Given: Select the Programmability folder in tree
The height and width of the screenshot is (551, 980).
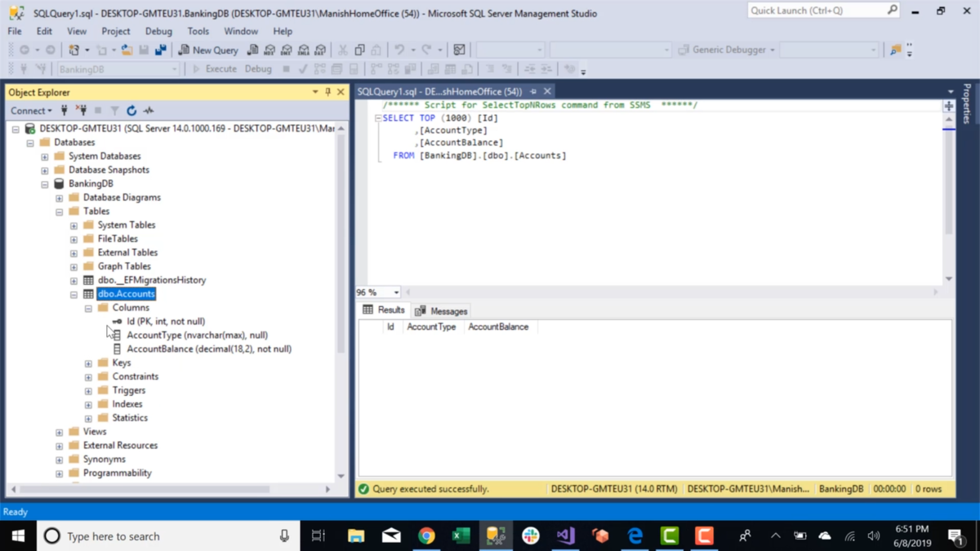Looking at the screenshot, I should [118, 473].
